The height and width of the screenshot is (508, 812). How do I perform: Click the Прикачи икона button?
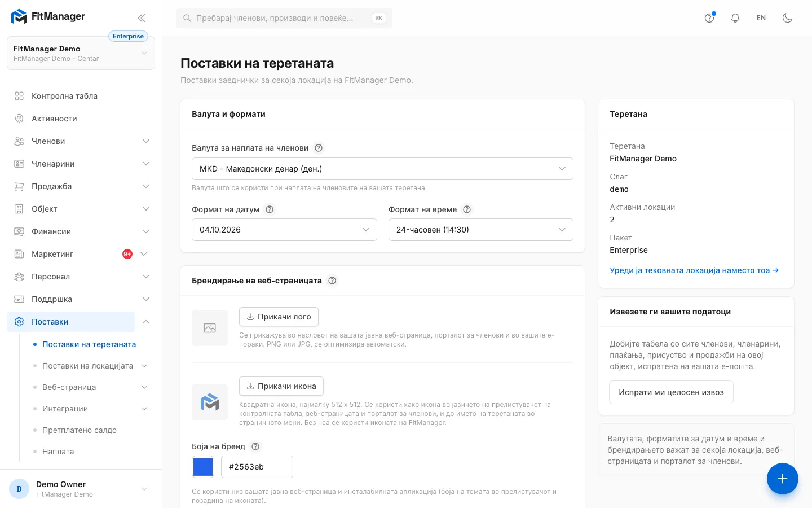(281, 386)
